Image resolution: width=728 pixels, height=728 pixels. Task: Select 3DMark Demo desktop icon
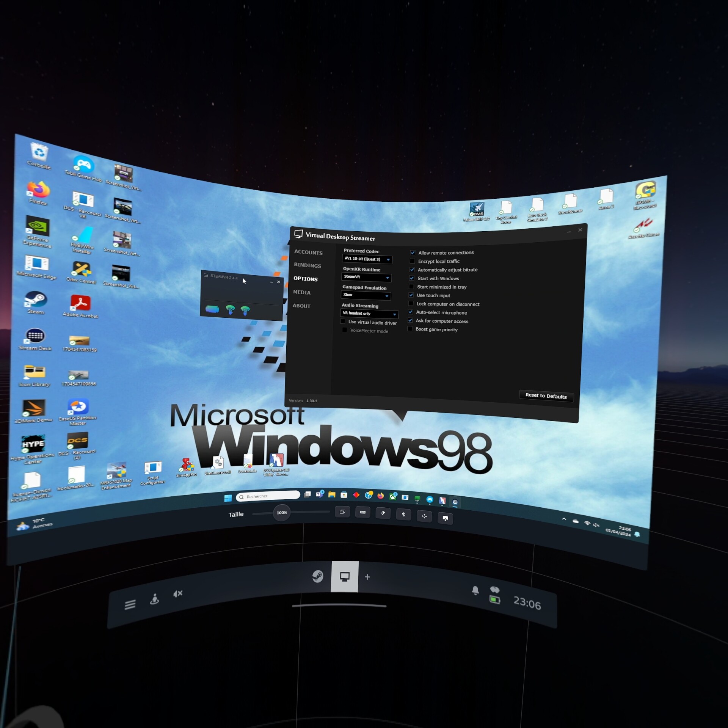pos(33,411)
